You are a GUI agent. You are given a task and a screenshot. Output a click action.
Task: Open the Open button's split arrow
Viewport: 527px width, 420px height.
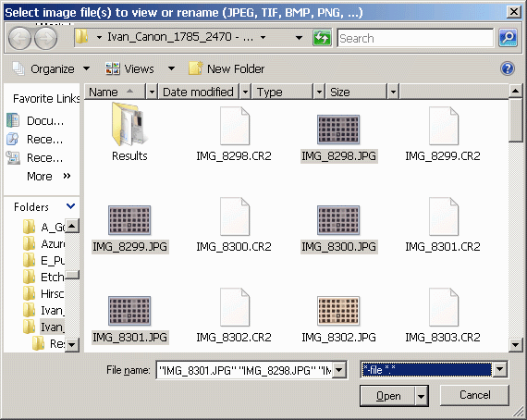click(x=421, y=396)
